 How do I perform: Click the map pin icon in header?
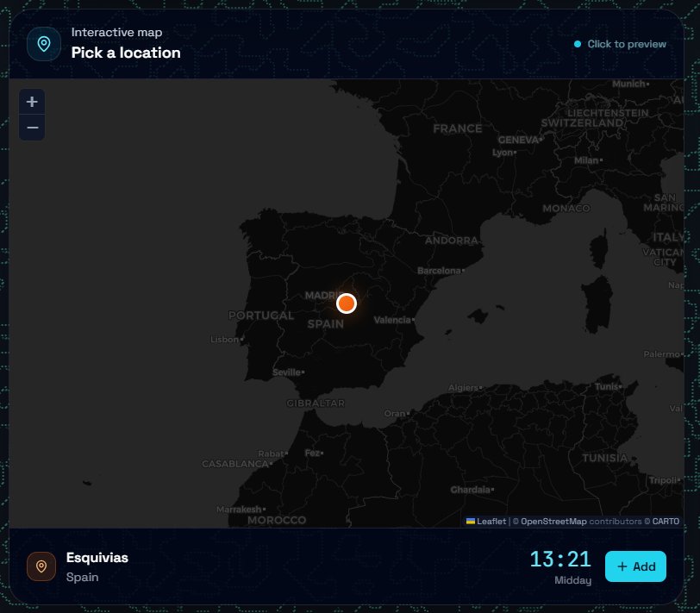coord(44,44)
